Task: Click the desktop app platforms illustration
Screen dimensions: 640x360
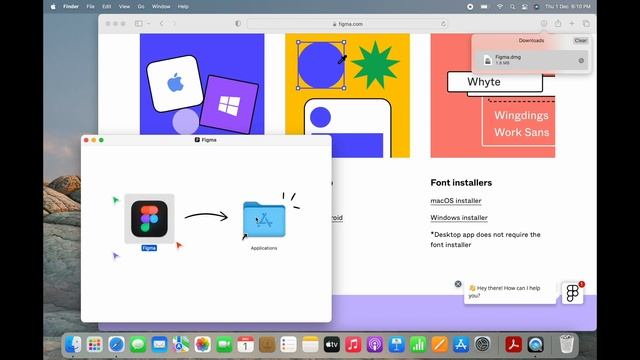Action: click(x=202, y=84)
